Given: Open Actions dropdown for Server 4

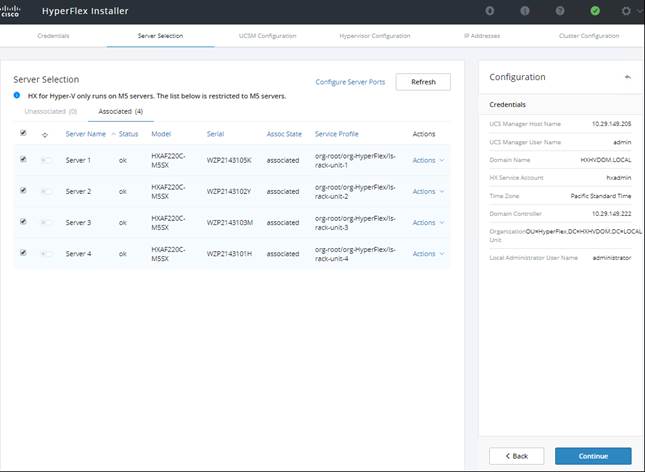Looking at the screenshot, I should pyautogui.click(x=428, y=254).
